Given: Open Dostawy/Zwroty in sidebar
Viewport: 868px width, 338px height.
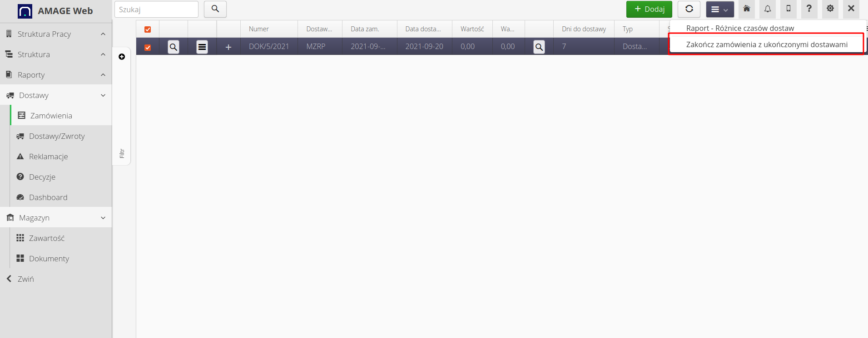Looking at the screenshot, I should click(x=57, y=136).
